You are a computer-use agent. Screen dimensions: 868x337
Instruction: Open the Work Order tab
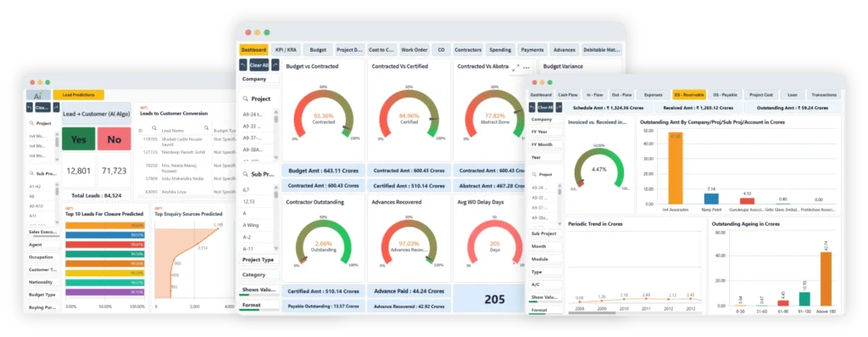coord(414,50)
